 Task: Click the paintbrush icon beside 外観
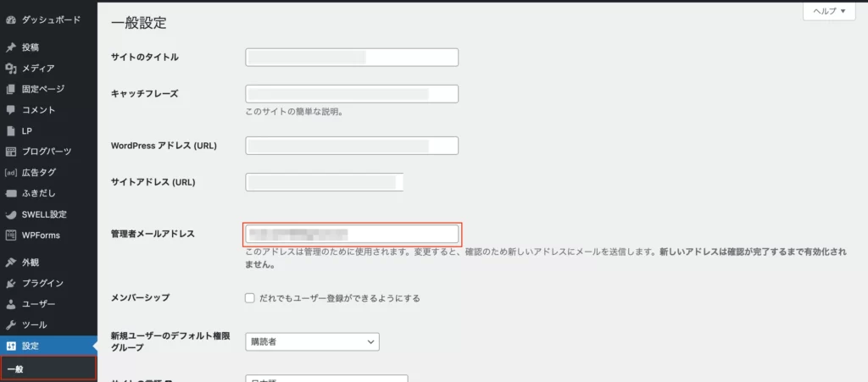coord(10,263)
